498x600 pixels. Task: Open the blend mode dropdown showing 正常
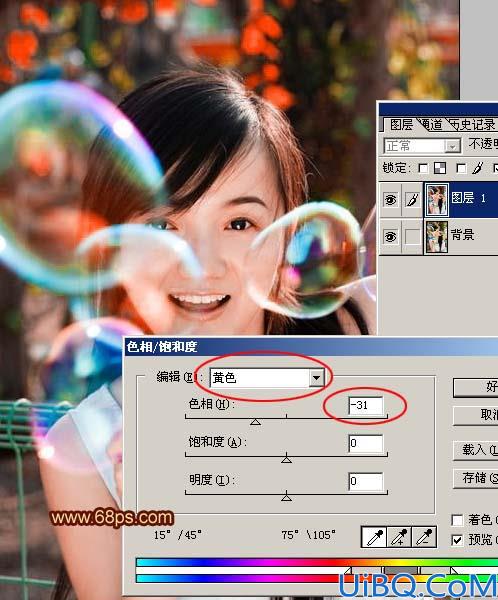[x=422, y=146]
